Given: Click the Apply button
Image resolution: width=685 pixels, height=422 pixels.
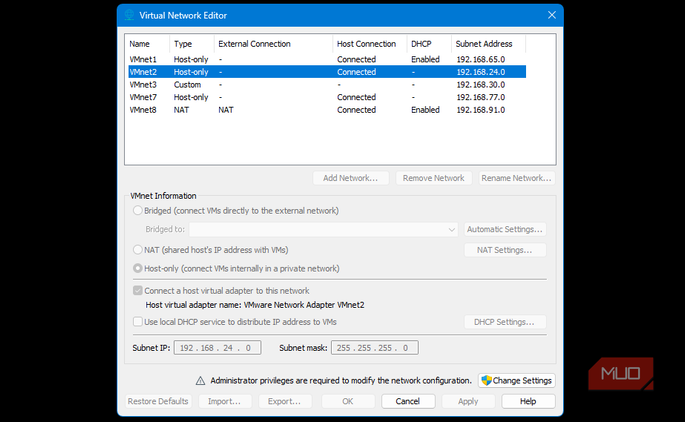Looking at the screenshot, I should (468, 401).
